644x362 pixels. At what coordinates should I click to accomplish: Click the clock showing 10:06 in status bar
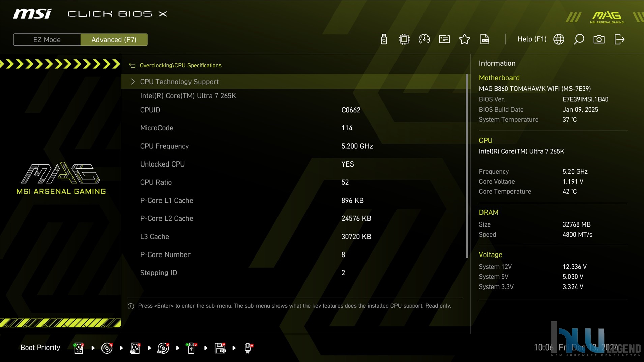[544, 348]
